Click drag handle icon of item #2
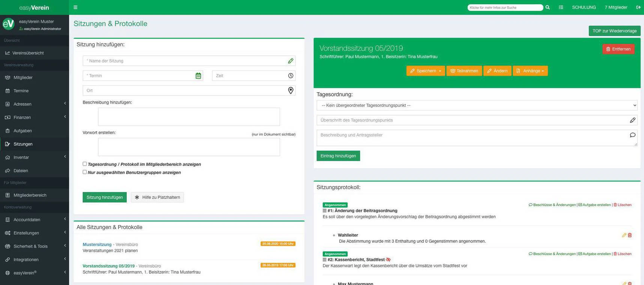This screenshot has height=285, width=644. pos(325,259)
